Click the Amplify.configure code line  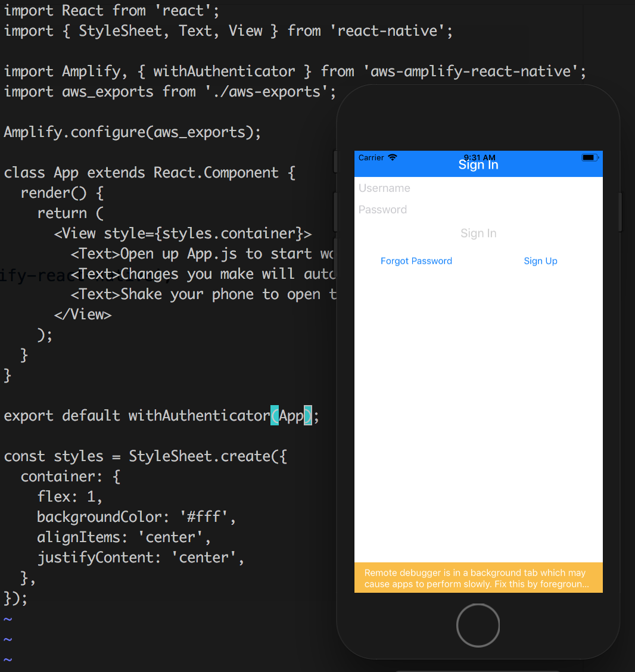(x=132, y=132)
